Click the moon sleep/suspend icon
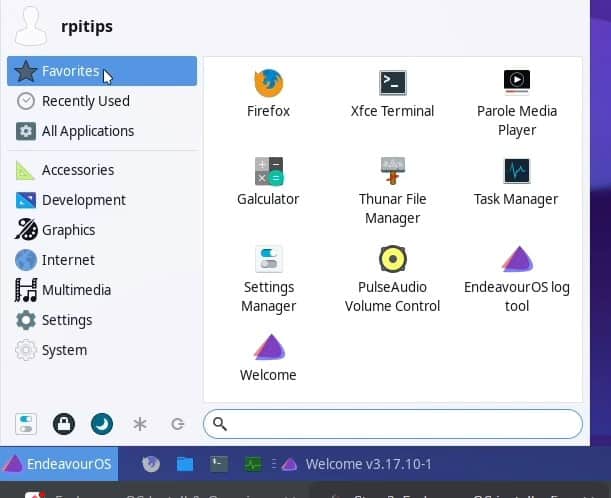The image size is (611, 498). tap(102, 424)
